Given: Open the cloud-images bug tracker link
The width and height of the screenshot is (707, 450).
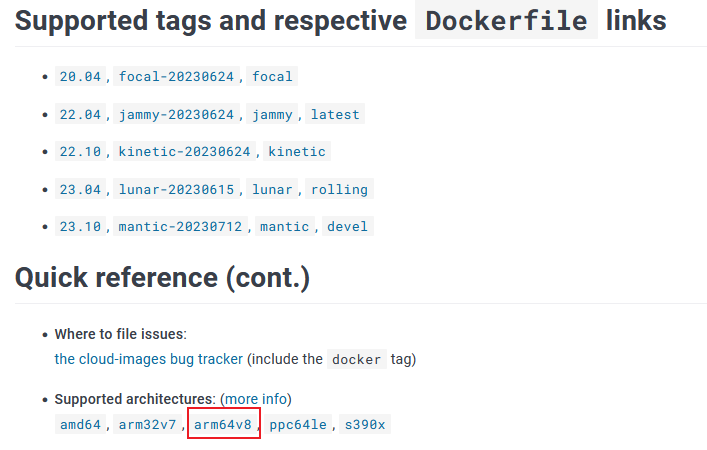Looking at the screenshot, I should [148, 359].
